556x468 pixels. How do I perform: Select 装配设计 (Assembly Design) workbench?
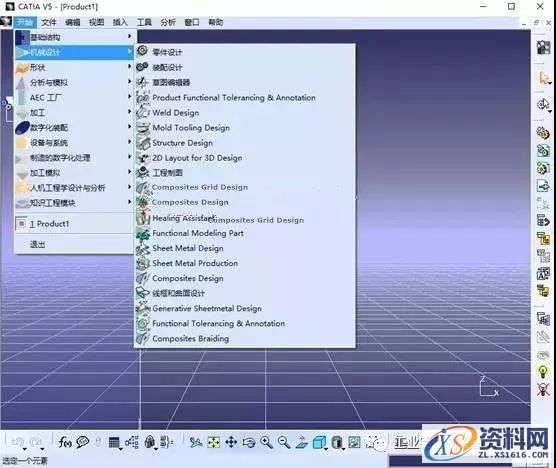(245, 67)
